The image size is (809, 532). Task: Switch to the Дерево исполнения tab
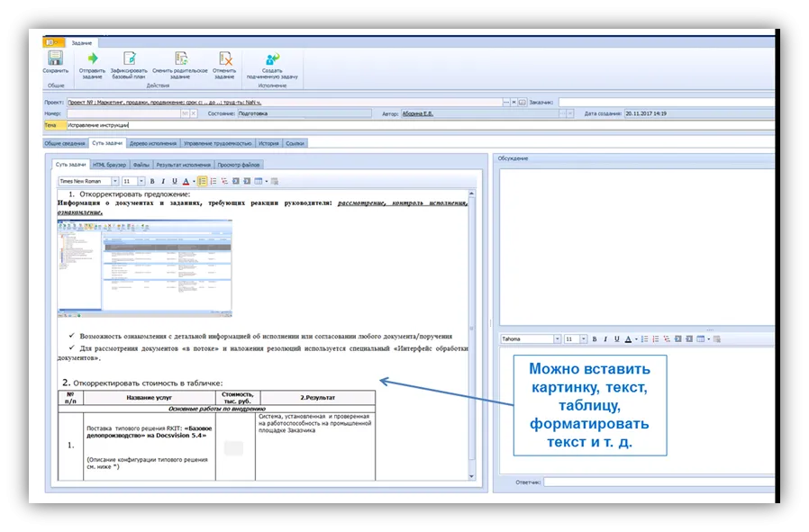152,143
